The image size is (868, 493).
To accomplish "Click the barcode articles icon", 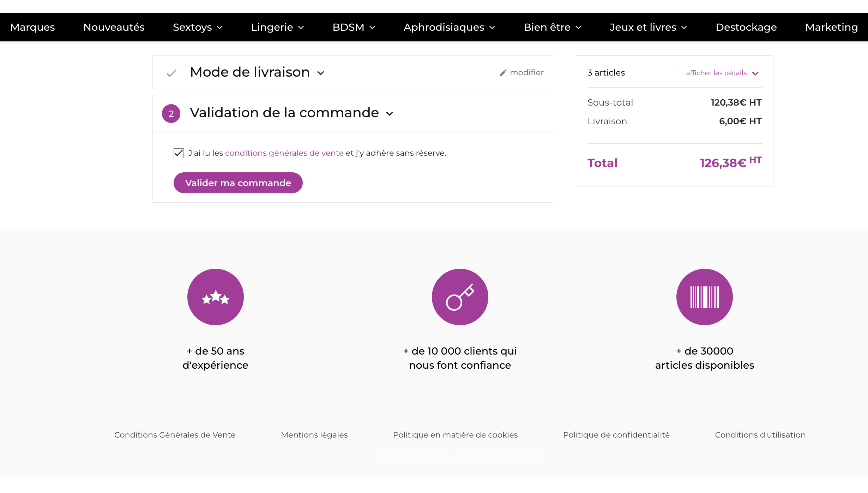I will [x=704, y=297].
